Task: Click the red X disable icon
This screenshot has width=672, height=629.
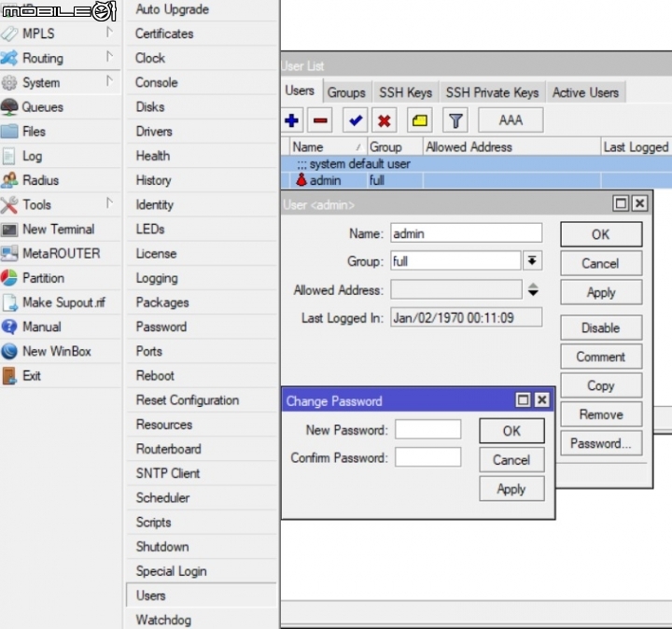Action: click(x=384, y=120)
